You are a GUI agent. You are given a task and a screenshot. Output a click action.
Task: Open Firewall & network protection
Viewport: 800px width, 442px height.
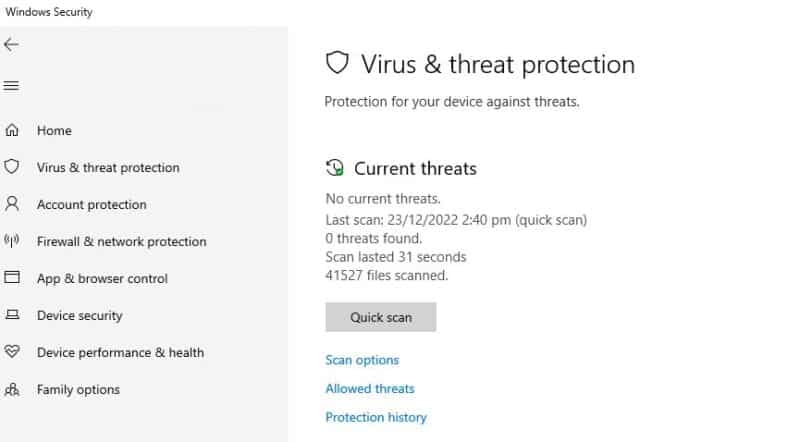(121, 241)
